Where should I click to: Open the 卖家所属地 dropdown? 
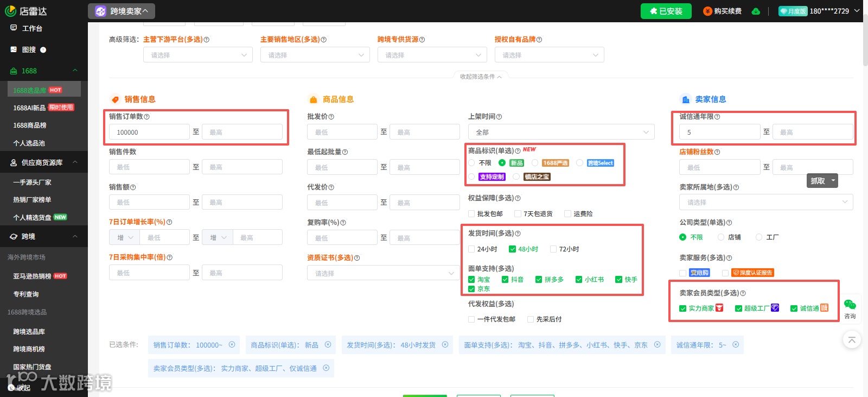pyautogui.click(x=766, y=202)
